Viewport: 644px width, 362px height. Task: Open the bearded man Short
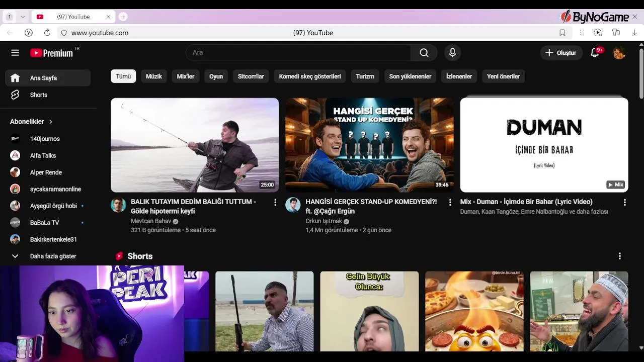point(579,311)
